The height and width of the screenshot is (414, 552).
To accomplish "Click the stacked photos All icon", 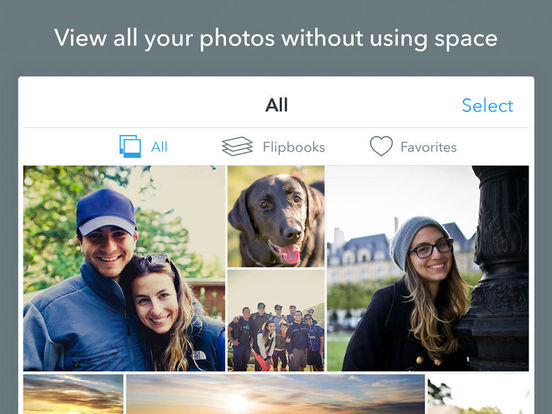I will pyautogui.click(x=130, y=146).
